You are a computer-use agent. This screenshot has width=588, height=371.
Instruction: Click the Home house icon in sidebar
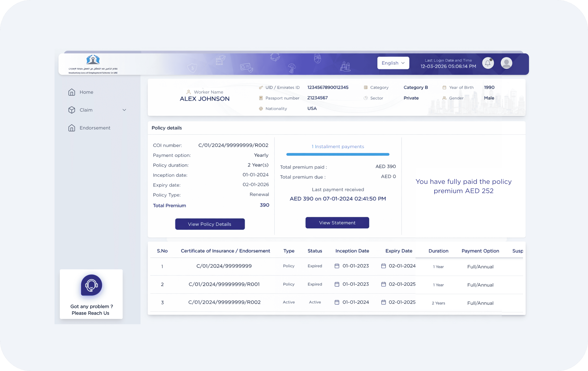coord(72,92)
